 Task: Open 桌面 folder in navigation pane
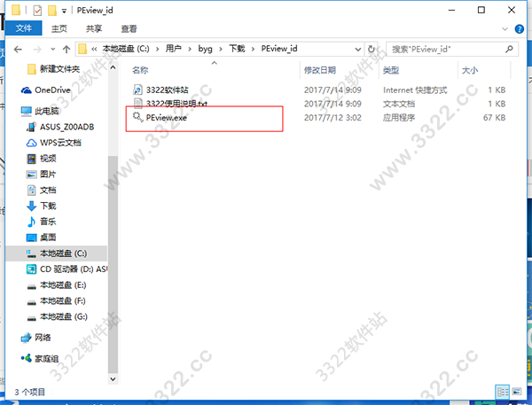coord(48,238)
